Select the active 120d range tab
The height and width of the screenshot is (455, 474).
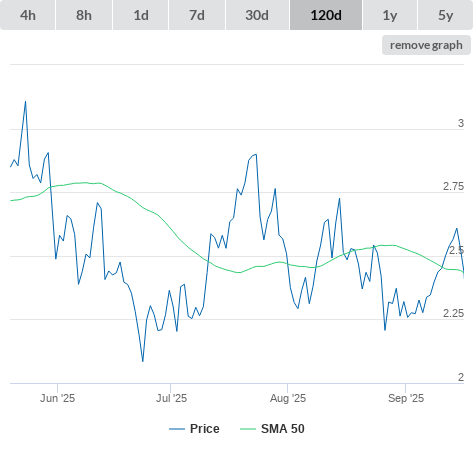click(326, 15)
